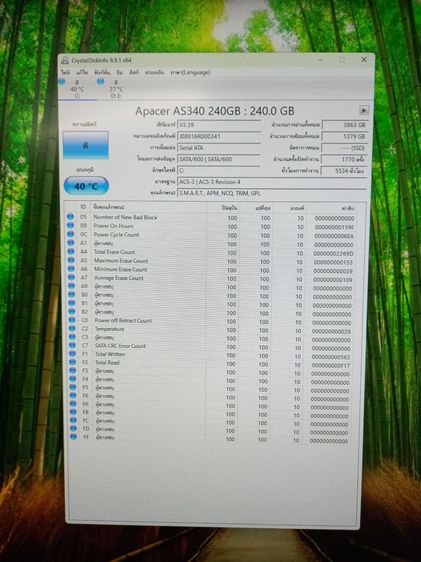Click status icon for Minimum Erase Count

[x=71, y=268]
